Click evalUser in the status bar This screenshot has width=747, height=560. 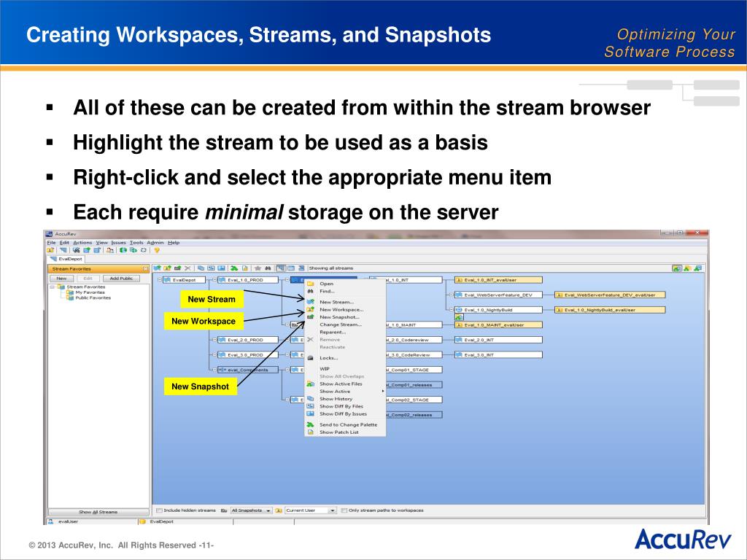pyautogui.click(x=68, y=522)
